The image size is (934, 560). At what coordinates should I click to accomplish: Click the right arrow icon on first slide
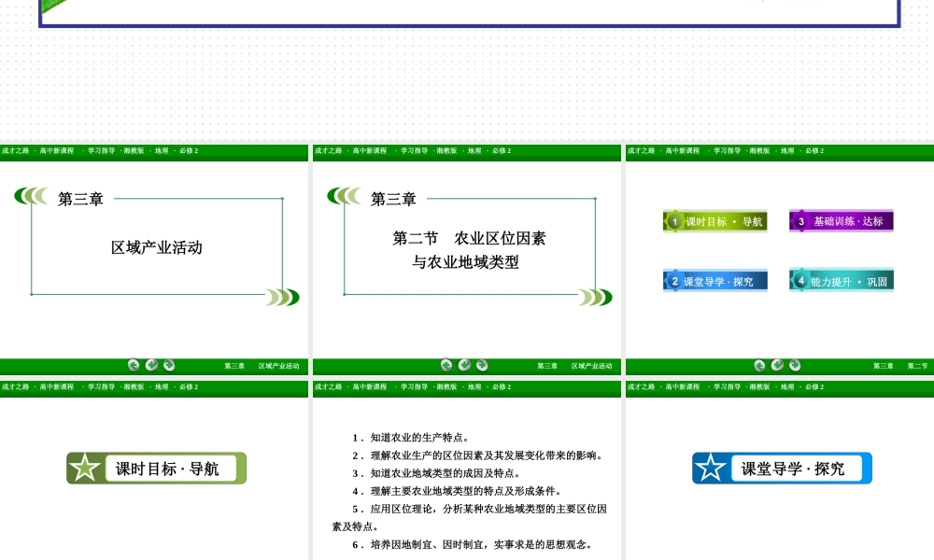[169, 365]
